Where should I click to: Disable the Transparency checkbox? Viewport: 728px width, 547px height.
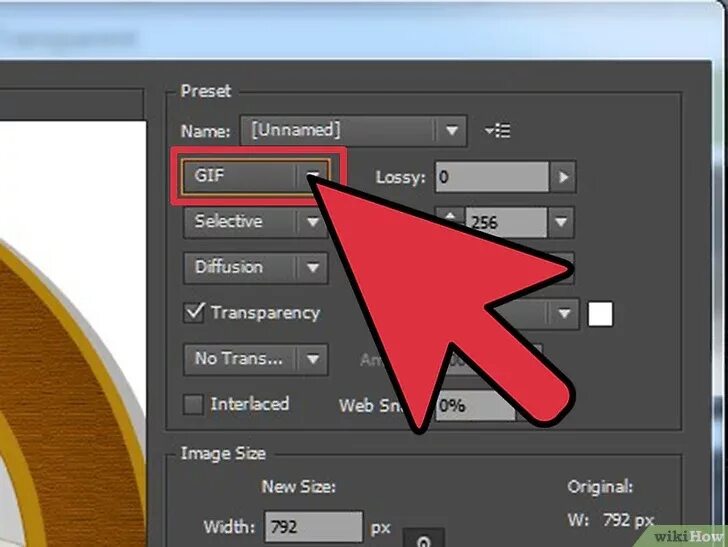point(194,313)
